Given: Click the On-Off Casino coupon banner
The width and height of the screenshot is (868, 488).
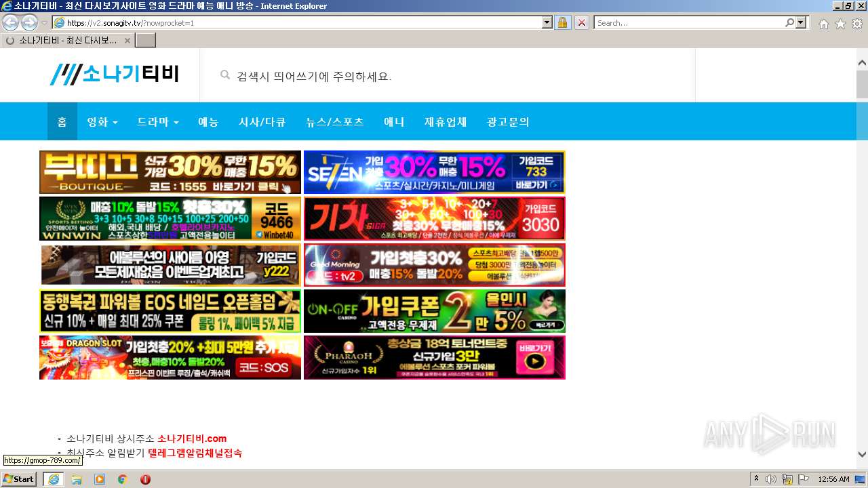Looking at the screenshot, I should click(435, 311).
